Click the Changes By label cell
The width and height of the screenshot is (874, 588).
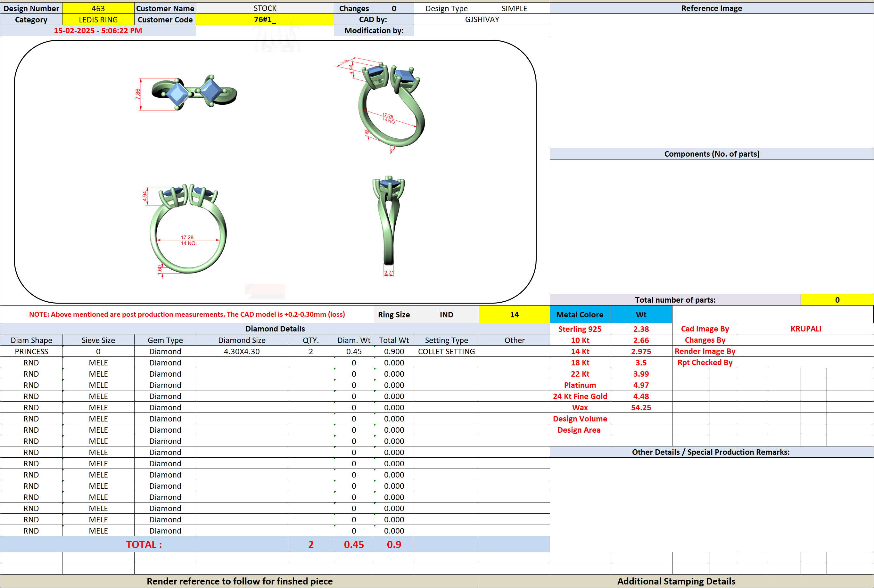click(705, 340)
